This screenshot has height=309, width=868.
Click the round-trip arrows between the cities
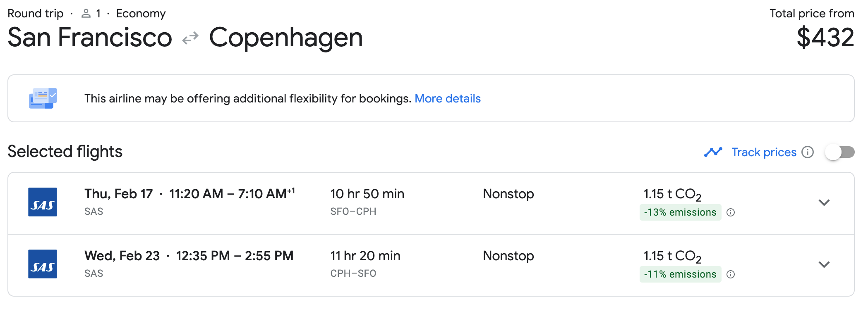coord(190,38)
